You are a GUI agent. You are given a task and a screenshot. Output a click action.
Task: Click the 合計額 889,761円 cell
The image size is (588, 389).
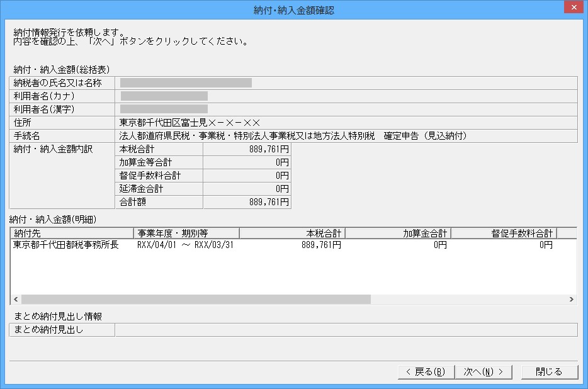click(x=247, y=202)
